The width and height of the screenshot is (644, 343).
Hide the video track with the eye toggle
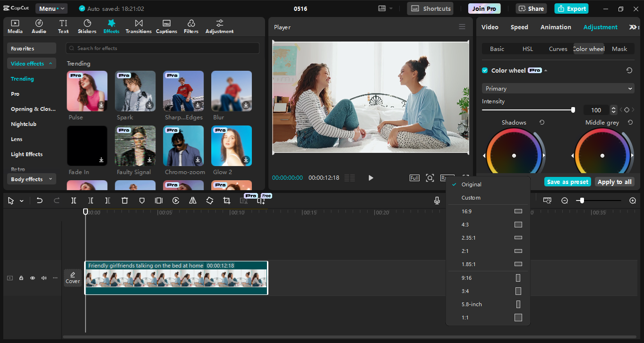pyautogui.click(x=33, y=278)
